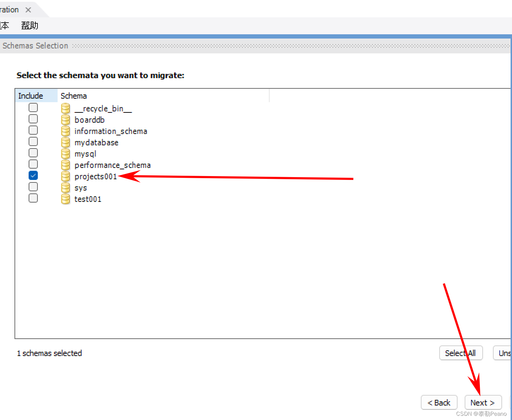
Task: Select the __recycle_bin__ schema name
Action: 103,109
